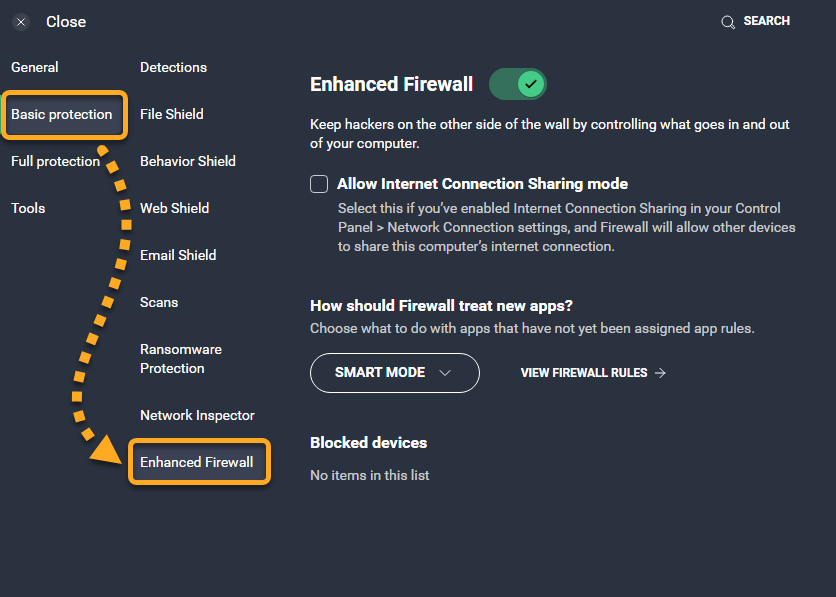The width and height of the screenshot is (836, 597).
Task: Open Email Shield settings
Action: pos(178,255)
